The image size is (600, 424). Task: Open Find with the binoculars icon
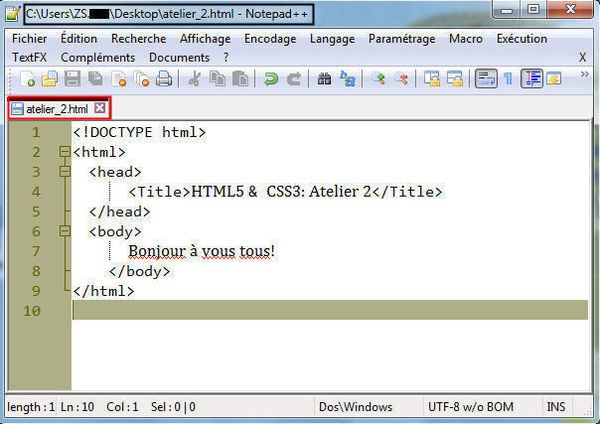click(x=324, y=79)
